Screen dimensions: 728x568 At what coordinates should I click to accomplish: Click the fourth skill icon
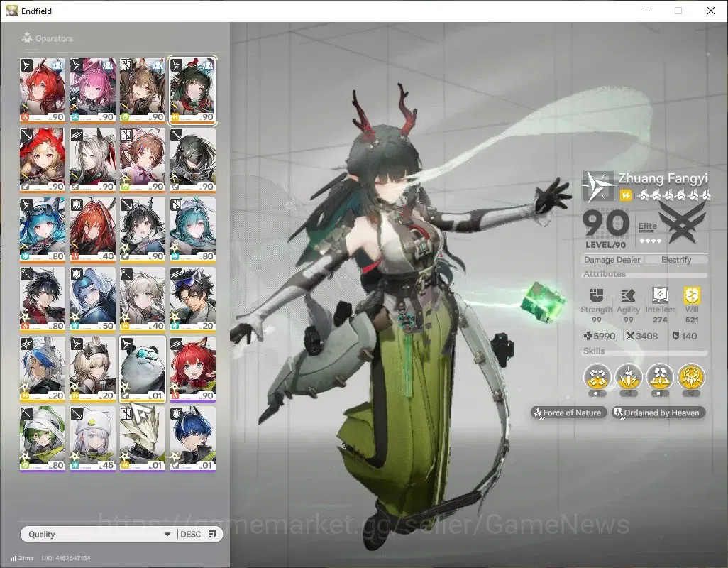click(x=691, y=377)
